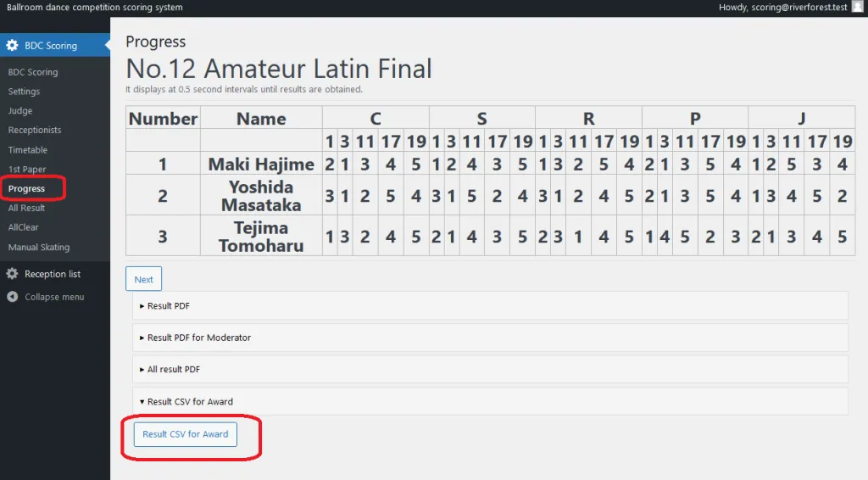Expand the All result PDF section
Screen dimensions: 868x480
pyautogui.click(x=173, y=370)
